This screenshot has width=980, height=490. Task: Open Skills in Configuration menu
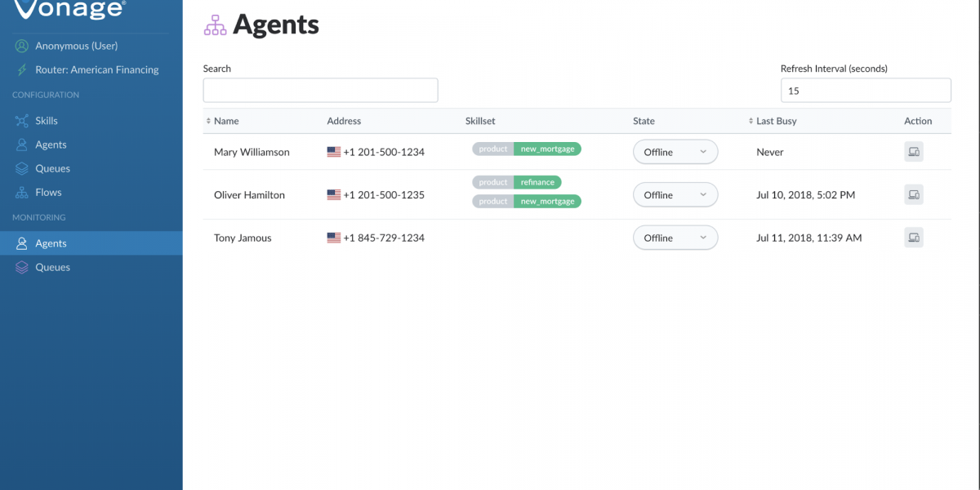coord(46,121)
